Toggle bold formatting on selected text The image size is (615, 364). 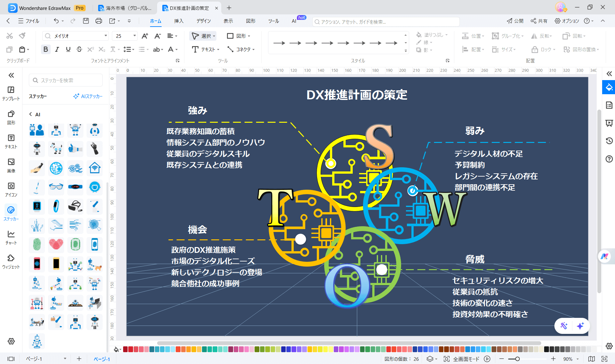pyautogui.click(x=46, y=49)
